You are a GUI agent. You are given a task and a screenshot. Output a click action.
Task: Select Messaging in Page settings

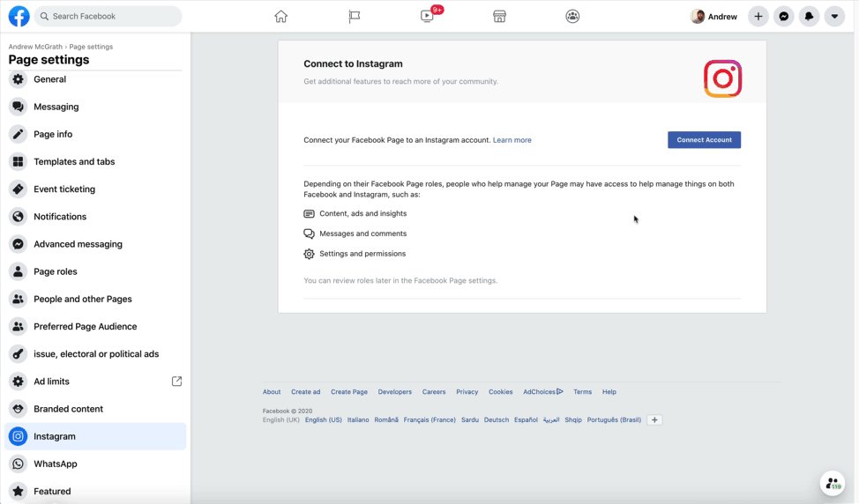point(56,107)
